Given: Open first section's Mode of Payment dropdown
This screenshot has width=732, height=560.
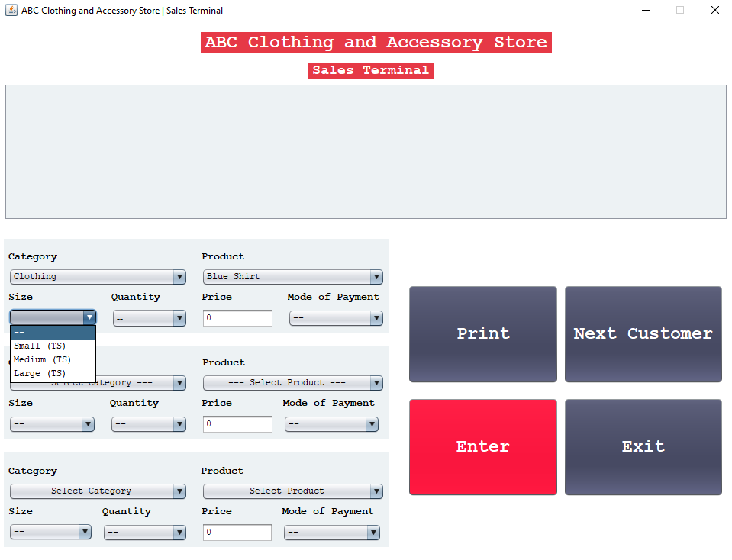Looking at the screenshot, I should 336,318.
